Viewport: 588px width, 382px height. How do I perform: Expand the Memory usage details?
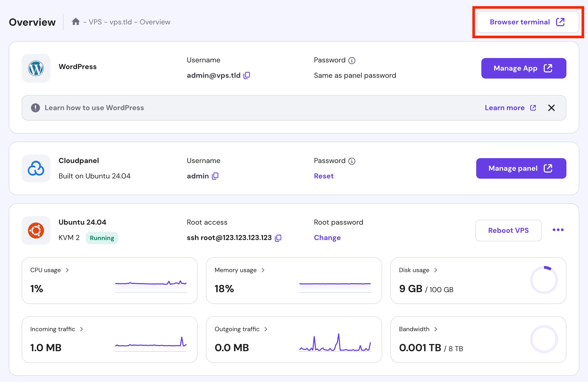tap(263, 270)
